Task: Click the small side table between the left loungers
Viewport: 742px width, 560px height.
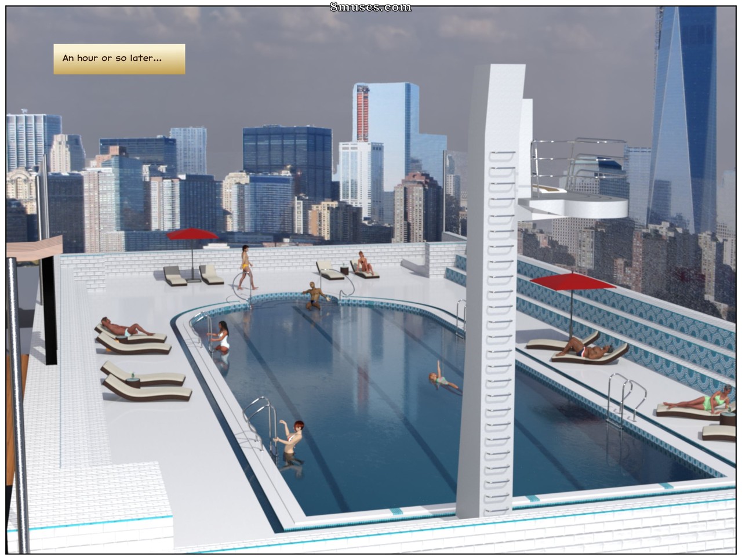Action: click(133, 380)
